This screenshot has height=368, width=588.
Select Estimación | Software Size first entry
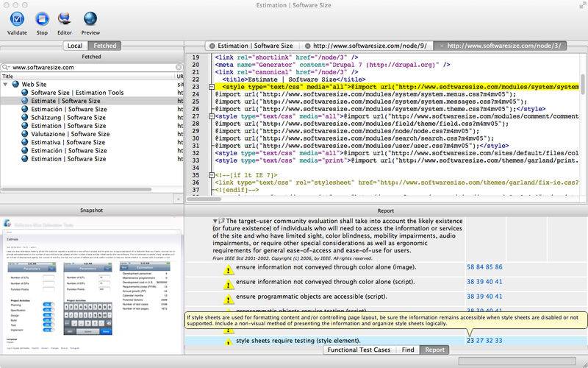(x=69, y=109)
